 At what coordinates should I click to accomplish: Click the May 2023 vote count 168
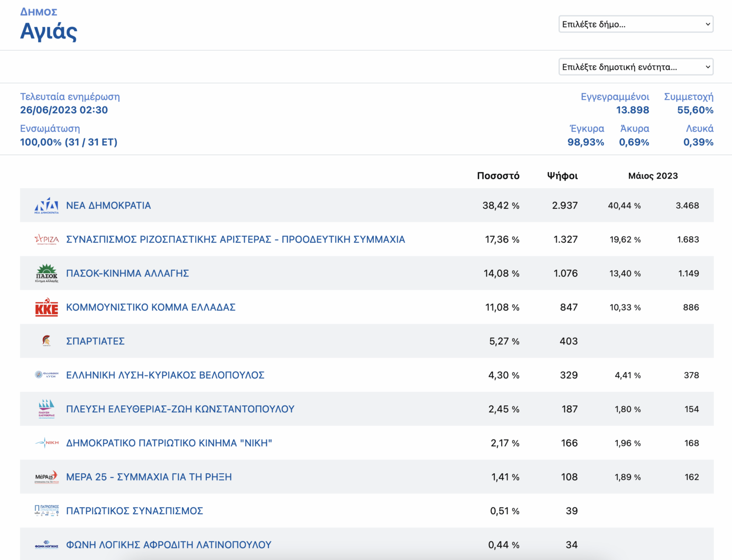691,443
